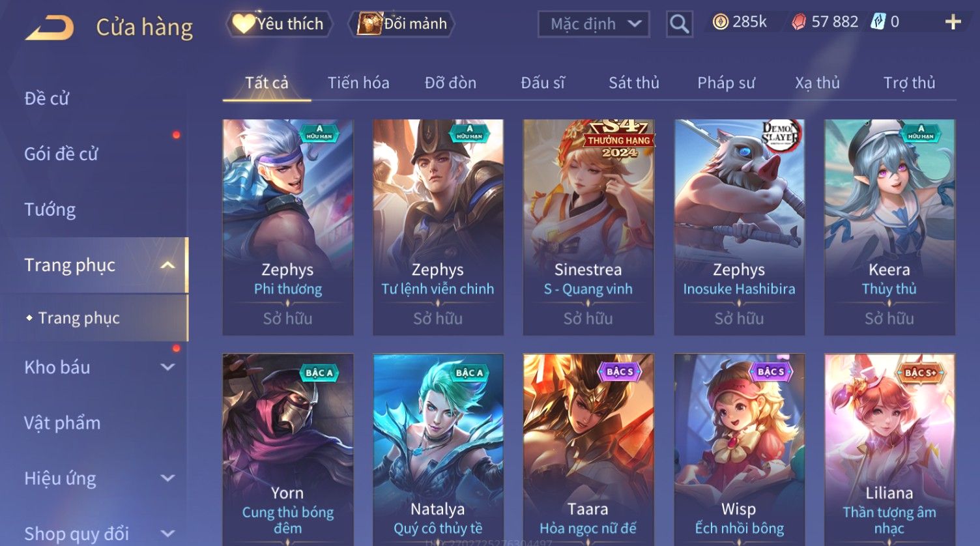Open the Yêu thích heart favorites
Viewport: 980px width, 546px height.
point(279,24)
